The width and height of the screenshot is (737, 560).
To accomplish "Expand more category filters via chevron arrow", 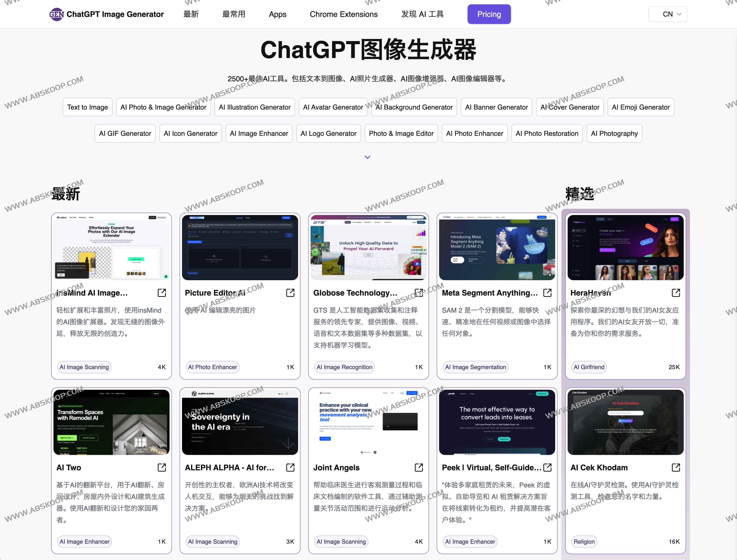I will [368, 157].
